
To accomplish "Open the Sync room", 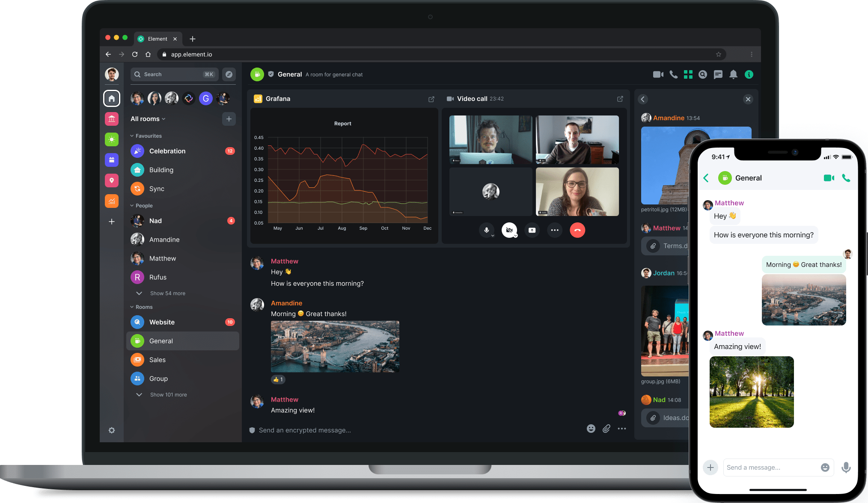I will [183, 189].
